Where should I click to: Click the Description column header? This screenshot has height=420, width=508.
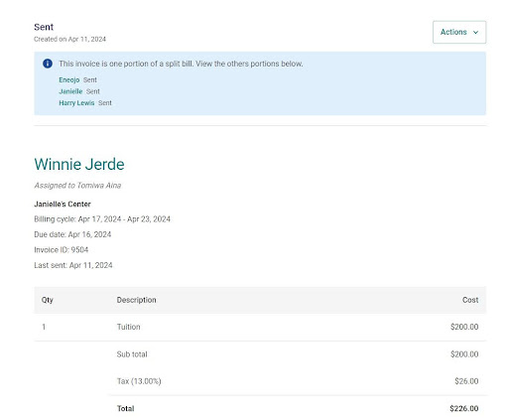pos(136,300)
